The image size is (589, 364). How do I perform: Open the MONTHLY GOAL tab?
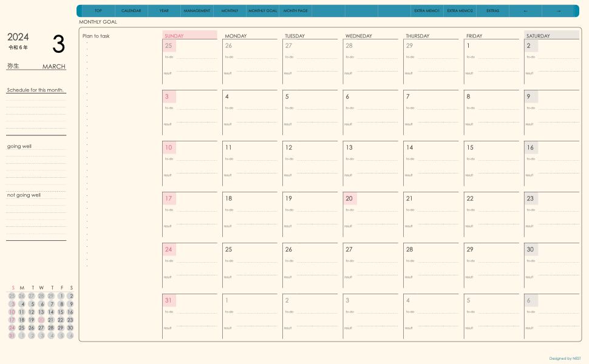(263, 11)
